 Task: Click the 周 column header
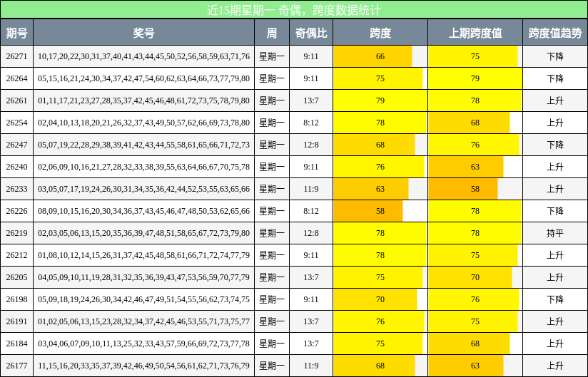pos(272,33)
